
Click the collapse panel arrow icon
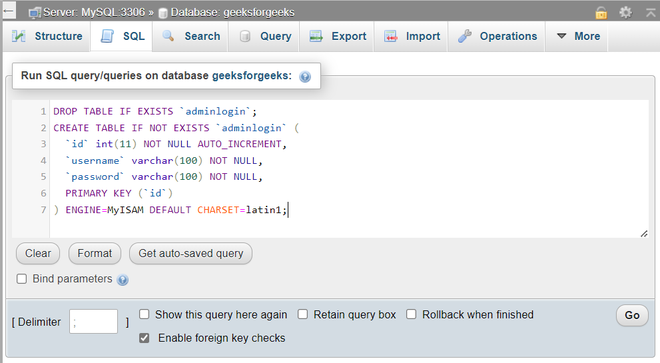click(x=651, y=13)
